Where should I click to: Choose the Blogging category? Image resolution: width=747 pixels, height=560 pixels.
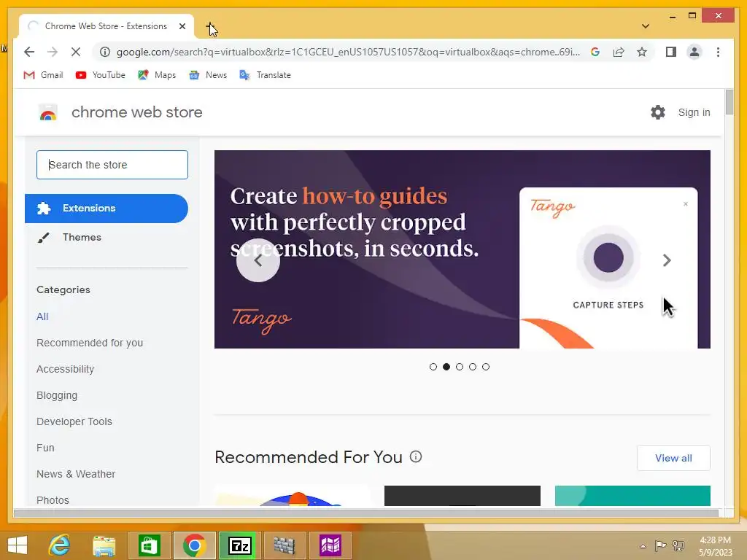[57, 395]
